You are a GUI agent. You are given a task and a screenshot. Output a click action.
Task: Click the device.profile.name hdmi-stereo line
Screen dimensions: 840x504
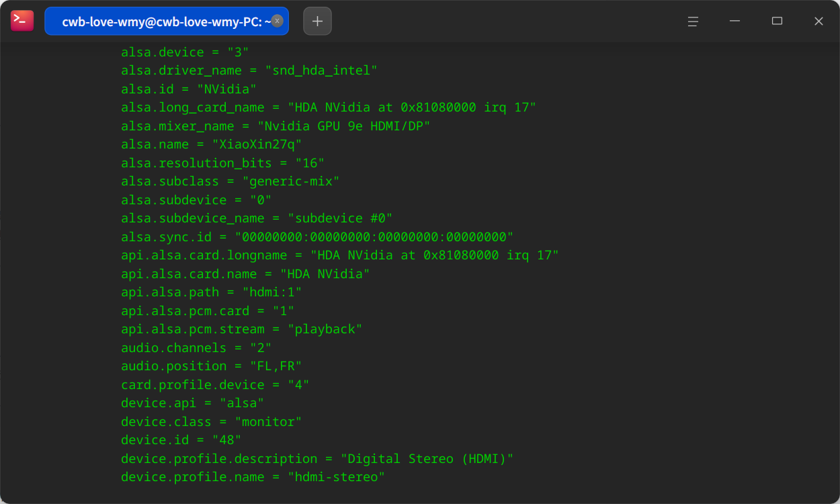point(253,477)
